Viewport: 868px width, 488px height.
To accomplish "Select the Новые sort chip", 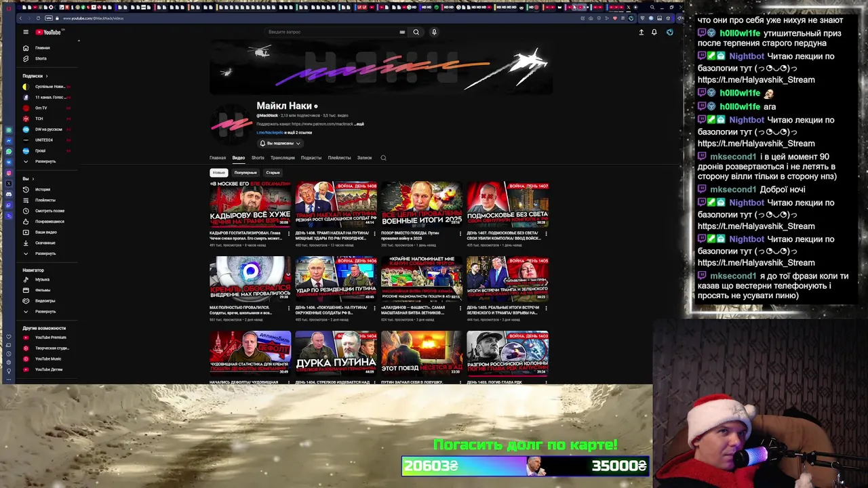I will [218, 173].
